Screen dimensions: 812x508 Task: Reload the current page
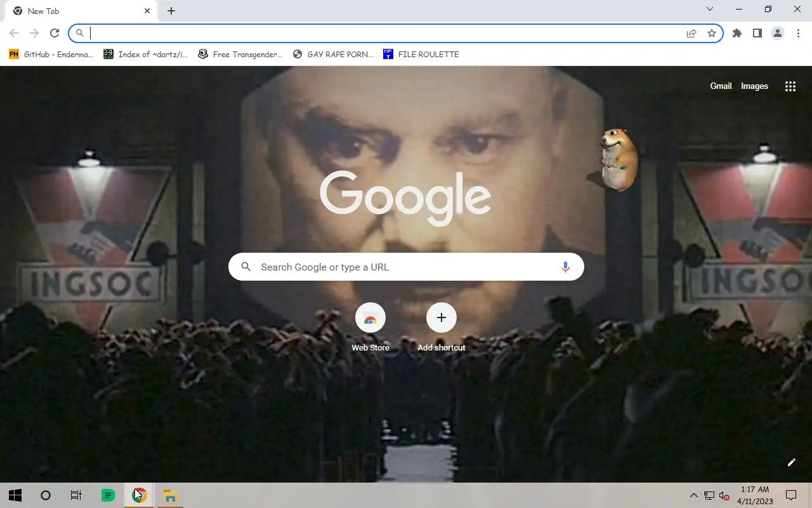click(55, 33)
